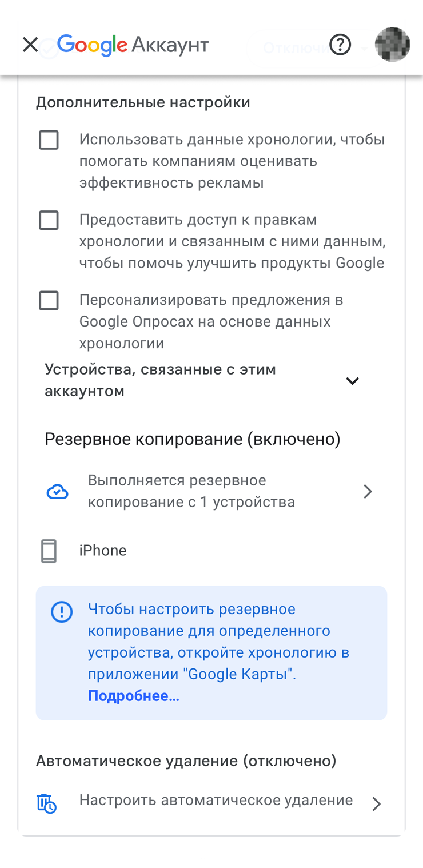
Task: Check the share timeline edits with Google box
Action: coord(49,220)
